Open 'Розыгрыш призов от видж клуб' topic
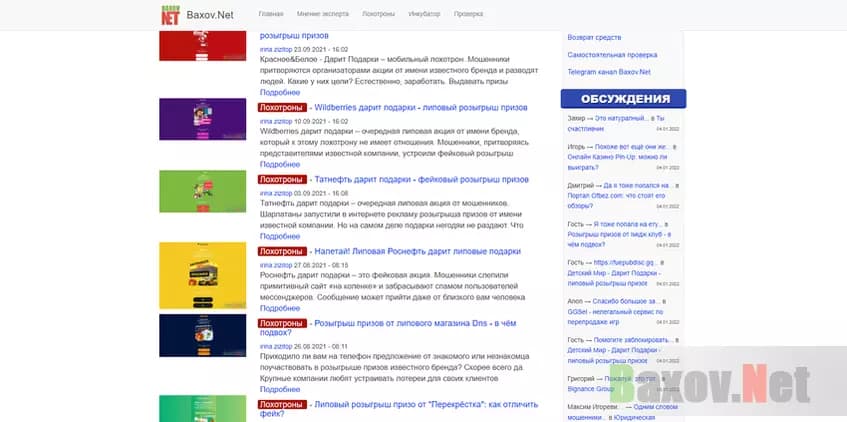 [x=619, y=239]
